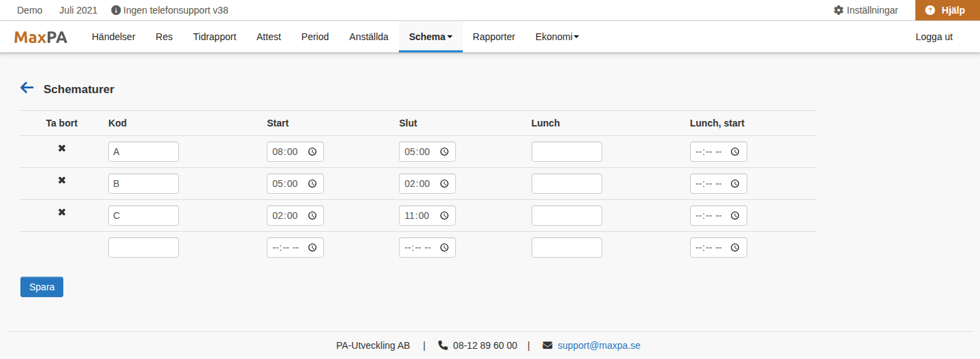Viewport: 980px width, 359px height.
Task: Click the Demo label in top bar
Action: coord(29,10)
